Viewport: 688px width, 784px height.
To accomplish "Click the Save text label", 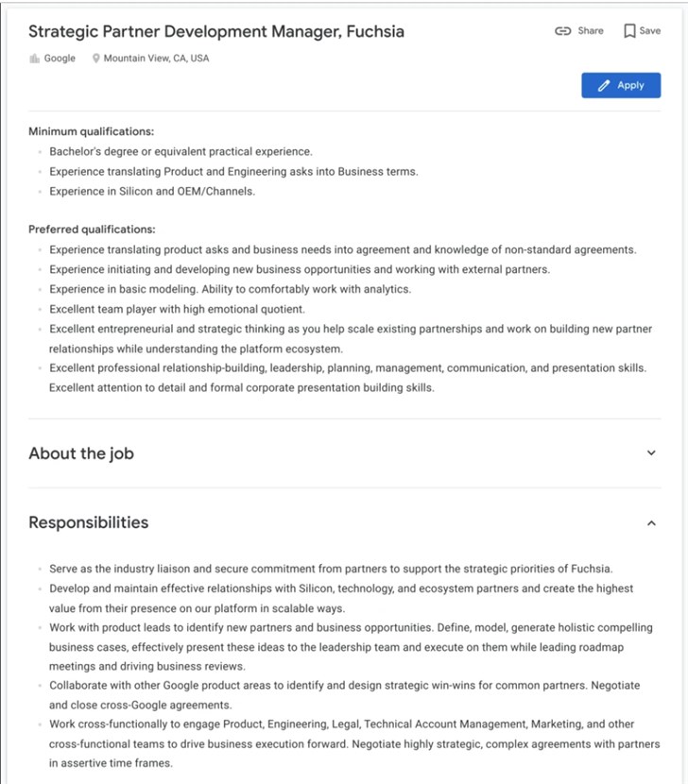I will pyautogui.click(x=650, y=31).
